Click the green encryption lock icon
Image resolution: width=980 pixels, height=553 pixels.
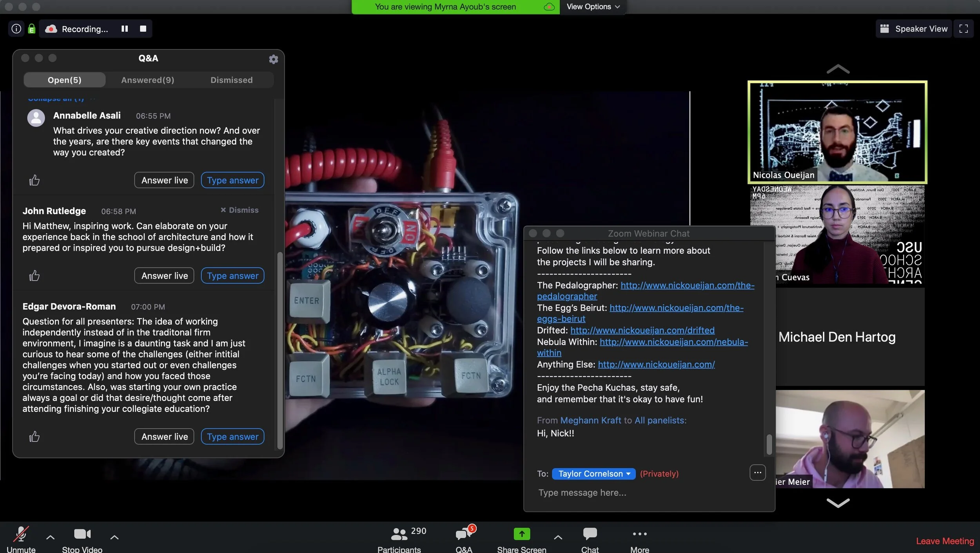click(x=32, y=29)
